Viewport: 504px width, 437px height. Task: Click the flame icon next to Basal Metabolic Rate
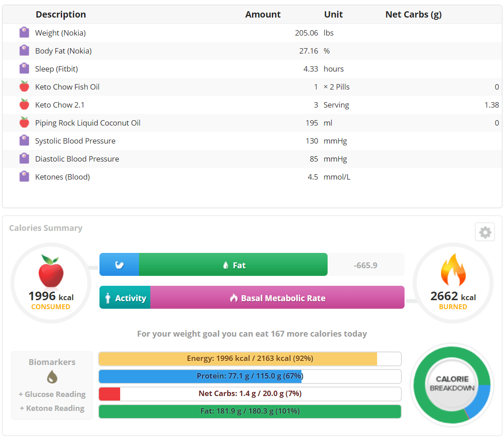(234, 298)
